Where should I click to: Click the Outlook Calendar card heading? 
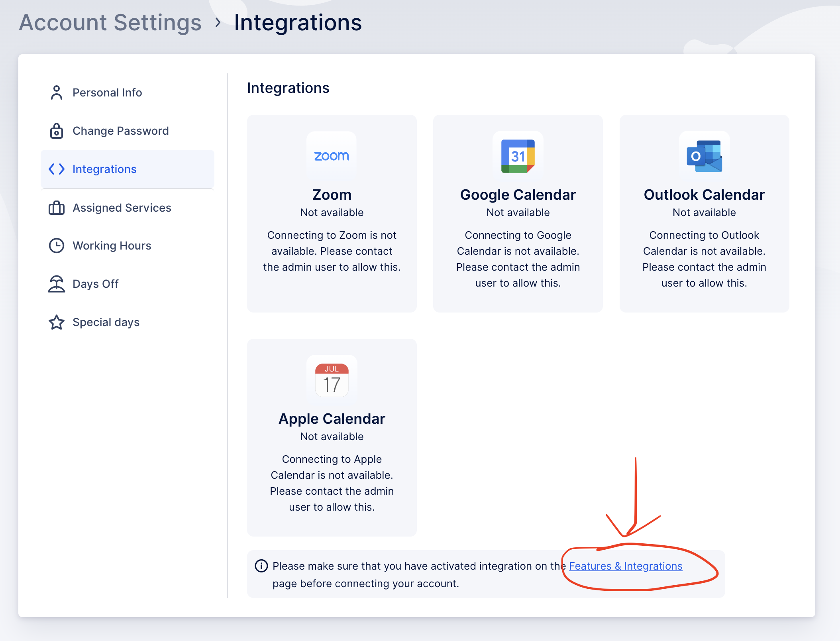[x=704, y=195]
